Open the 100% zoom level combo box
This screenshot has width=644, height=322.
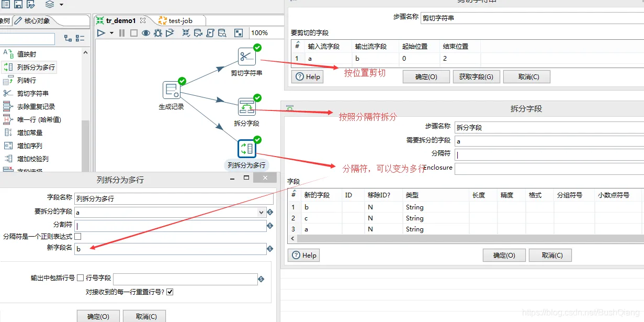[x=266, y=33]
